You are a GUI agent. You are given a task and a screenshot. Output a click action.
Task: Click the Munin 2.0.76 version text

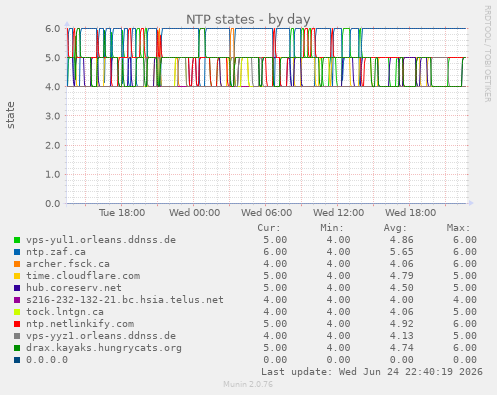tap(248, 384)
